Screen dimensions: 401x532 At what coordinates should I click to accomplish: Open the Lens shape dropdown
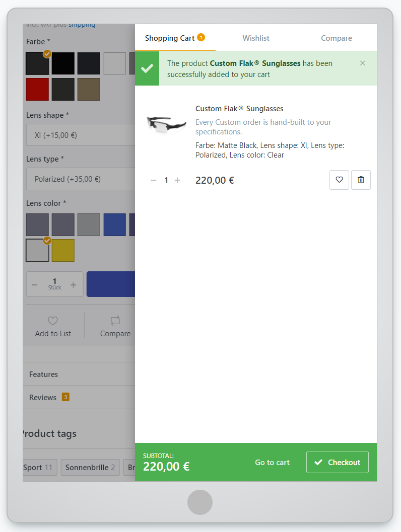[x=81, y=135]
